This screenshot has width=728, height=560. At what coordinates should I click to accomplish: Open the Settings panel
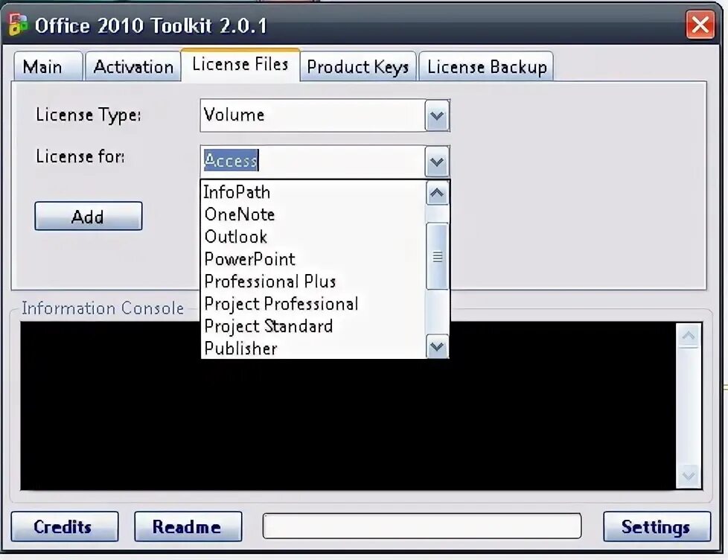tap(653, 526)
